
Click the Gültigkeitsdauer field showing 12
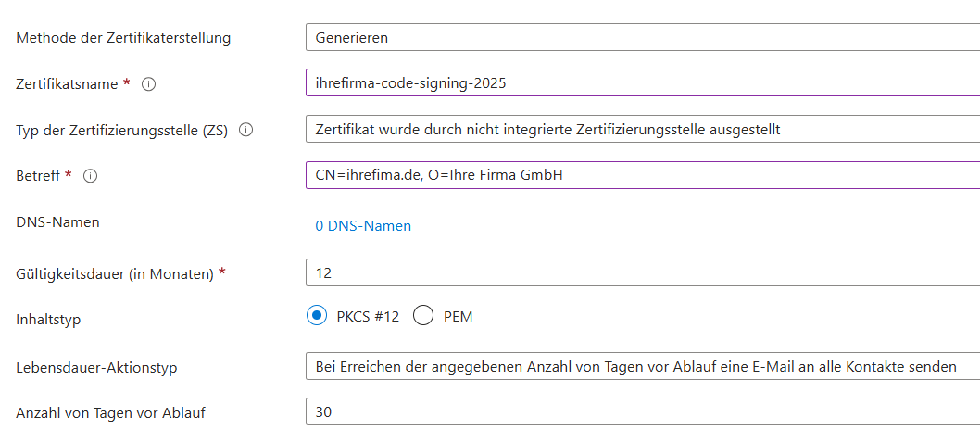pos(641,272)
